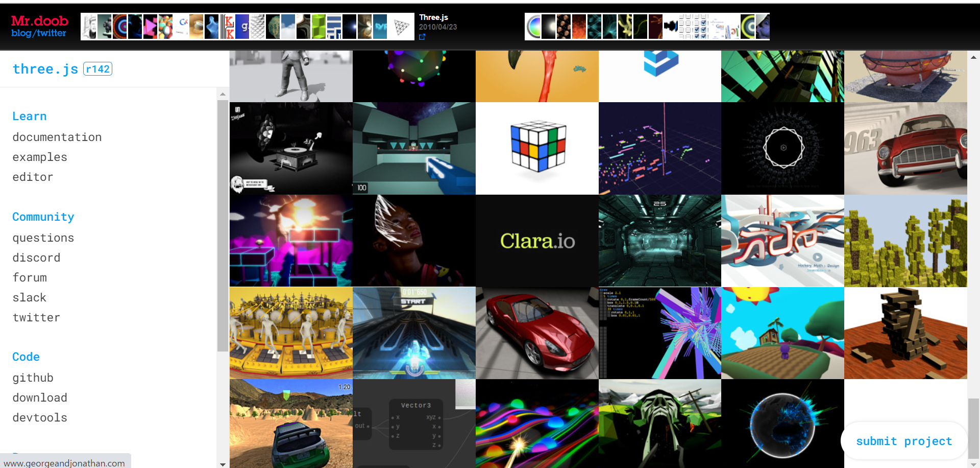This screenshot has width=980, height=468.
Task: Open the external link icon below Three.js date
Action: click(422, 37)
